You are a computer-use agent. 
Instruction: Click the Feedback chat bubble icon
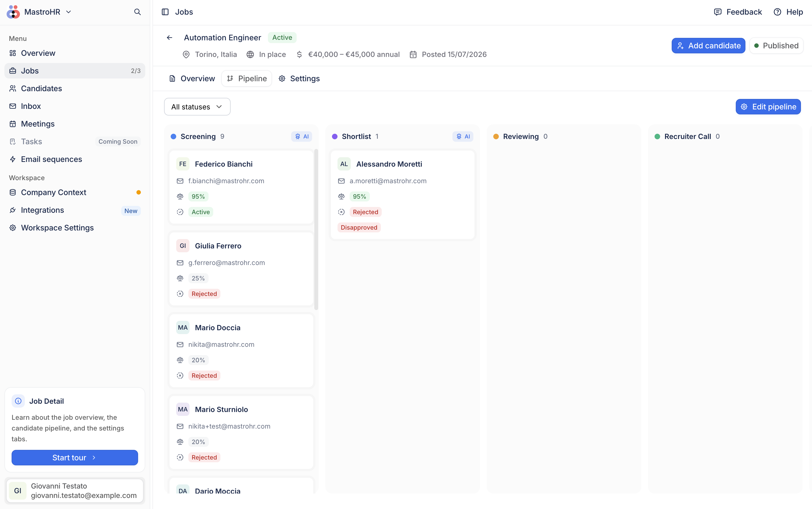(x=718, y=12)
